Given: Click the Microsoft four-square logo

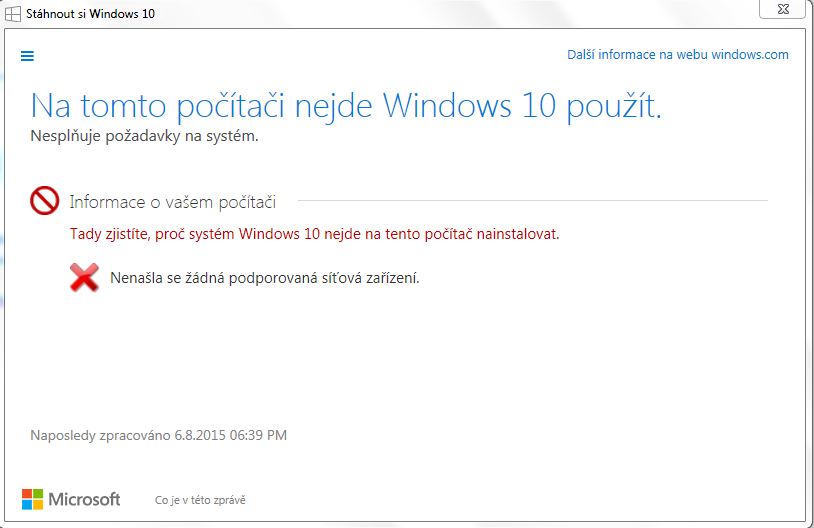Looking at the screenshot, I should [x=32, y=499].
